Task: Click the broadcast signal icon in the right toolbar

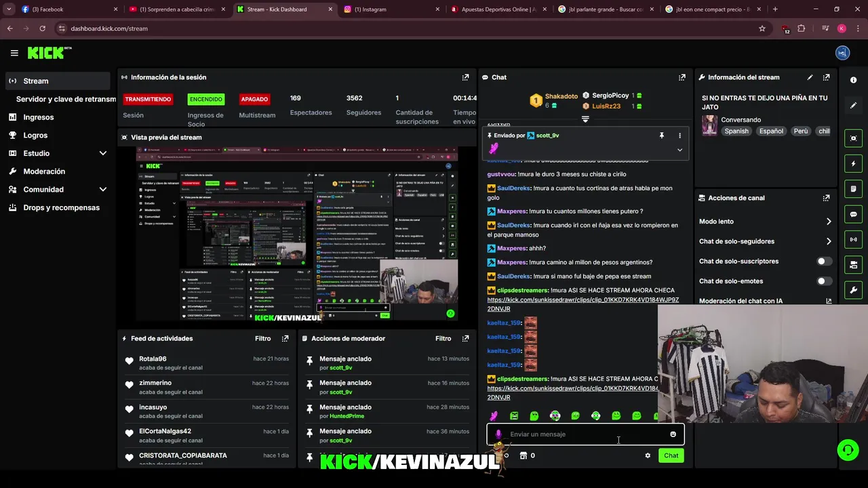Action: [853, 239]
